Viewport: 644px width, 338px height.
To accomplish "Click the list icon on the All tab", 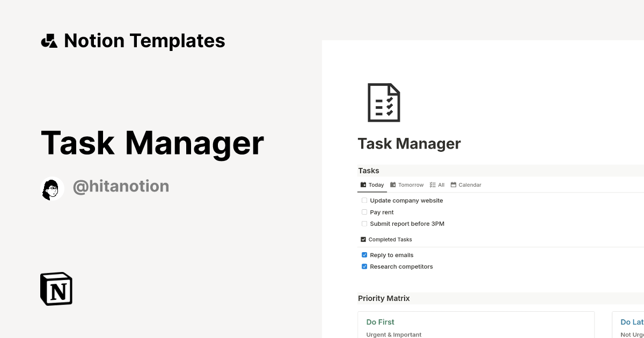I will point(433,185).
